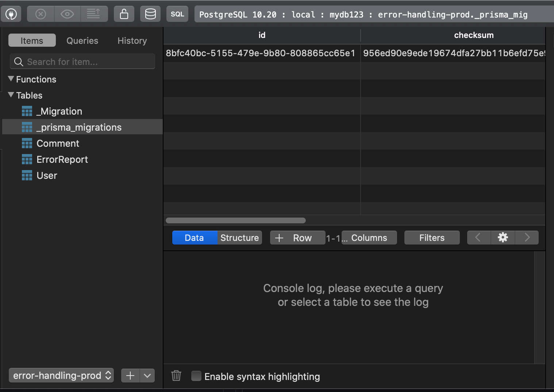
Task: Click the padlock icon in the toolbar
Action: pyautogui.click(x=124, y=14)
